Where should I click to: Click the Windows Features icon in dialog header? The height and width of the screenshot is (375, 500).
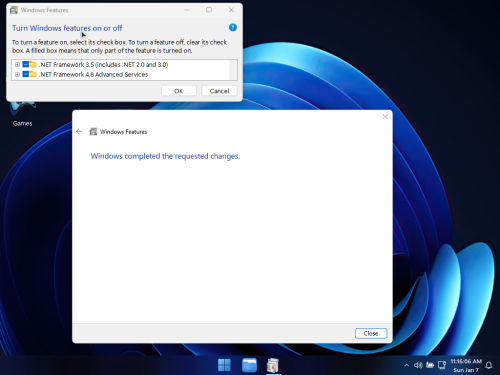[93, 132]
